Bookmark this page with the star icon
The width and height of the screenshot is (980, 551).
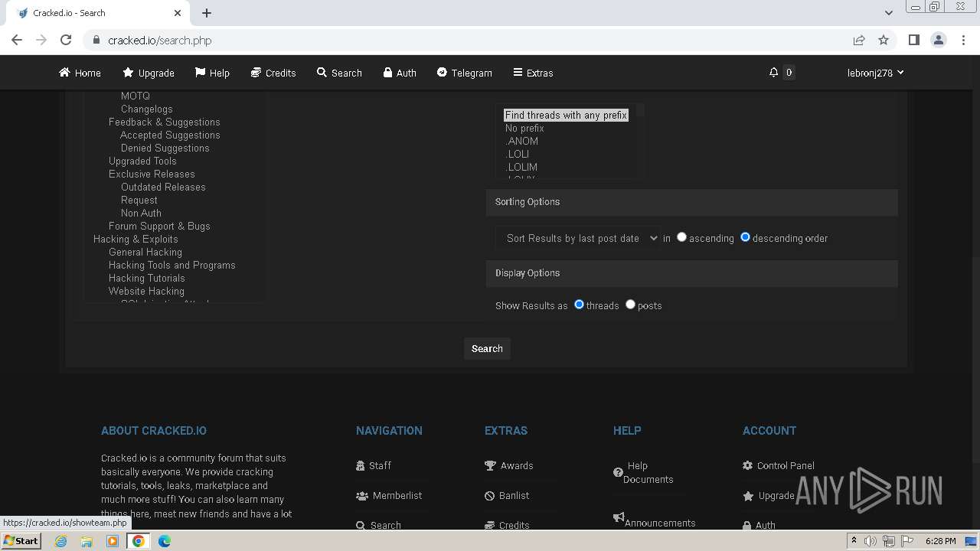pos(884,40)
